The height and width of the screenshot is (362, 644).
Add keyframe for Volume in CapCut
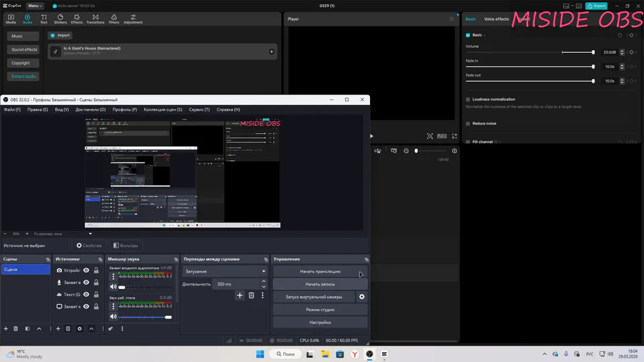631,52
